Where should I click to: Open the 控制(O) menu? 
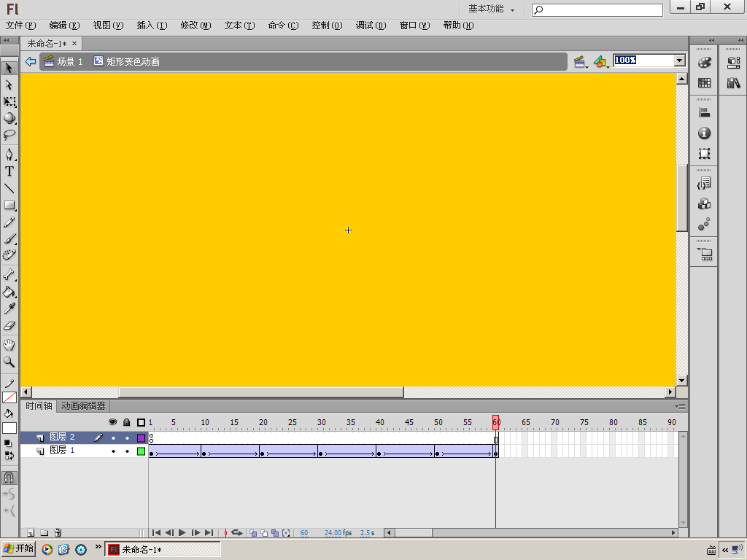[327, 26]
